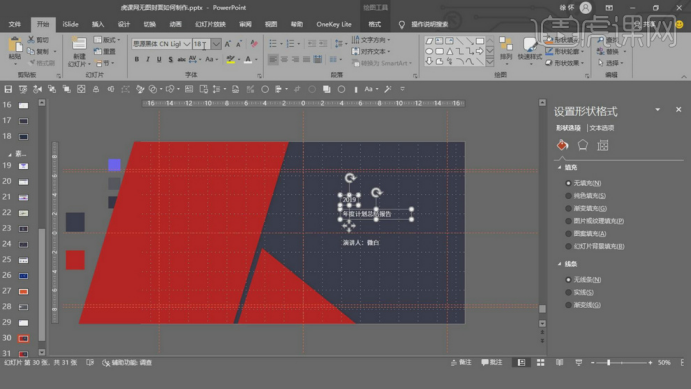Switch to Text Options in format pane
The height and width of the screenshot is (389, 691).
602,128
